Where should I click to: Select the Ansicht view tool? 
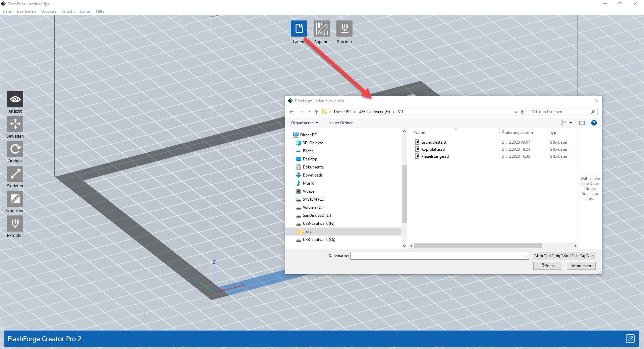[x=15, y=99]
